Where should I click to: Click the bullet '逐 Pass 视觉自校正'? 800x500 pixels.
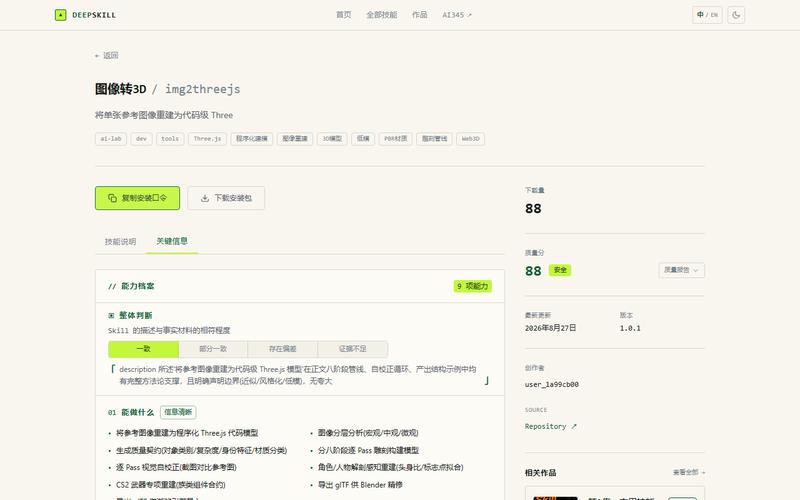pos(176,467)
